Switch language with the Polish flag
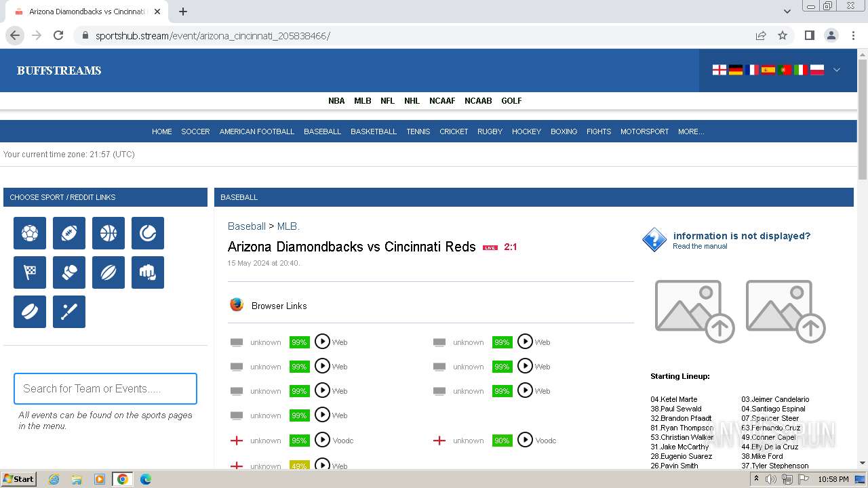This screenshot has height=488, width=868. 817,70
